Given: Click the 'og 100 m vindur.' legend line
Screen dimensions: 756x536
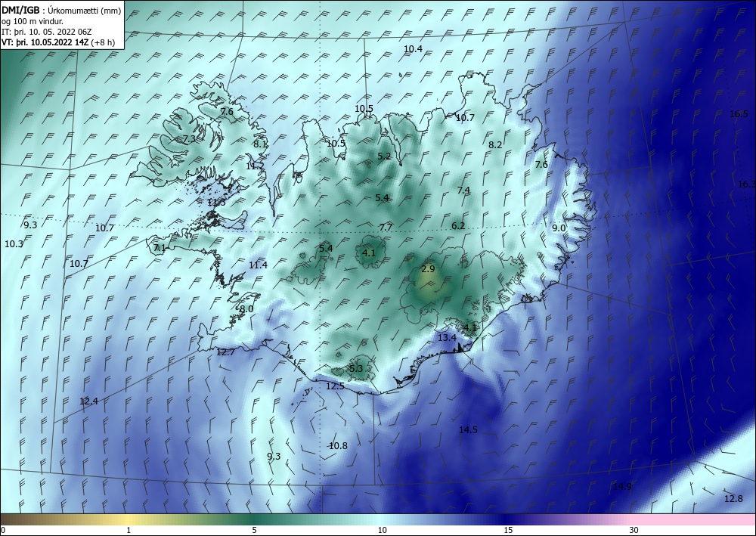Looking at the screenshot, I should pos(33,21).
